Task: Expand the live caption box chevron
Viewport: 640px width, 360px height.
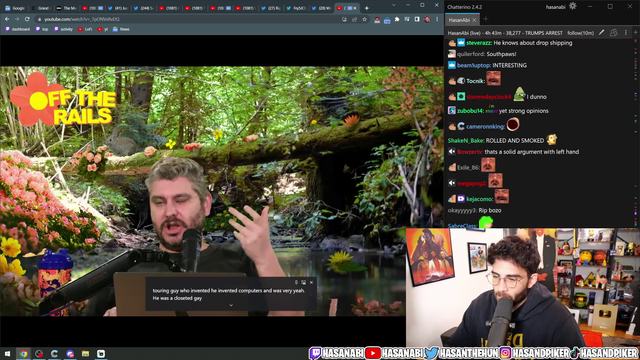Action: coord(231,305)
